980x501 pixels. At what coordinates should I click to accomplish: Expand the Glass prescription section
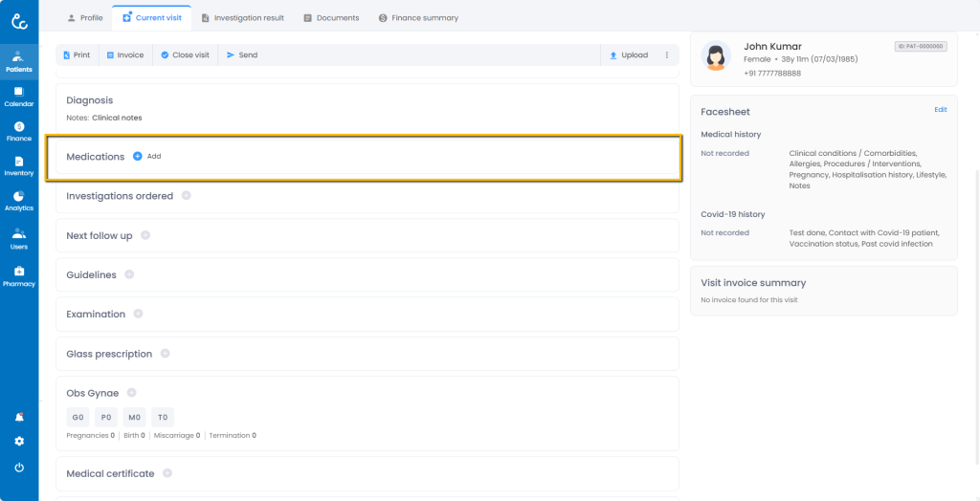tap(166, 354)
